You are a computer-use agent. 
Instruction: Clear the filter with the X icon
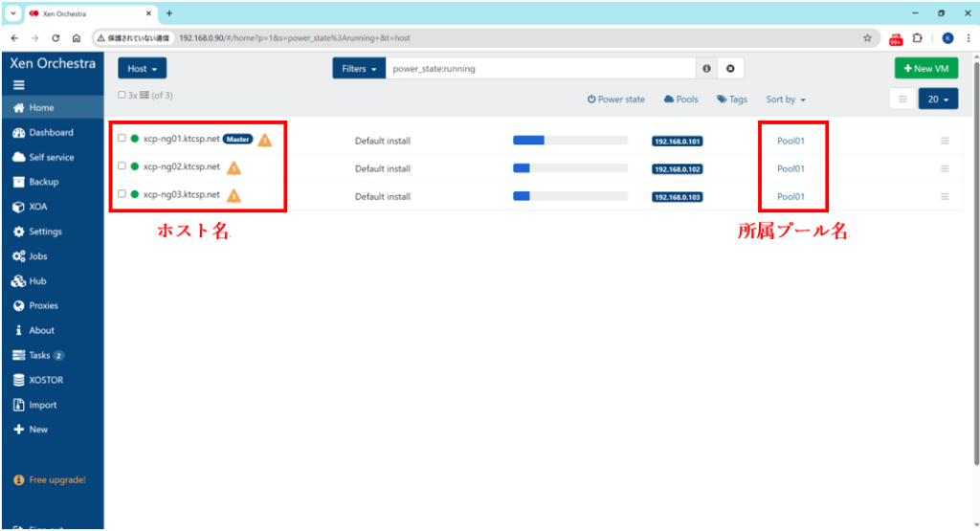730,69
